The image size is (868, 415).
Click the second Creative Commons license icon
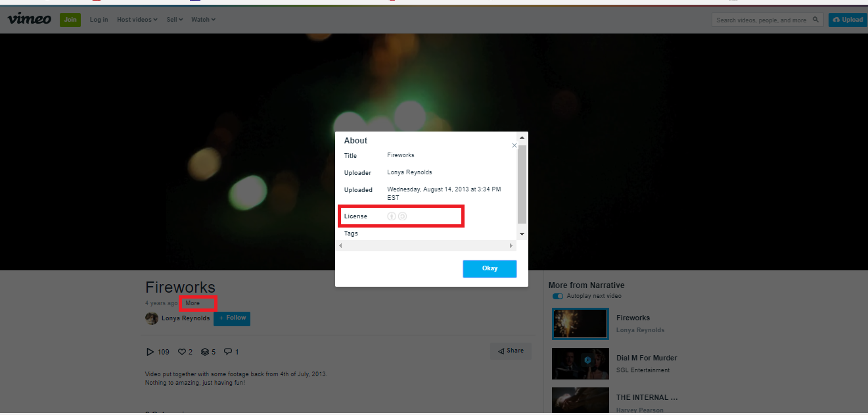click(x=403, y=216)
